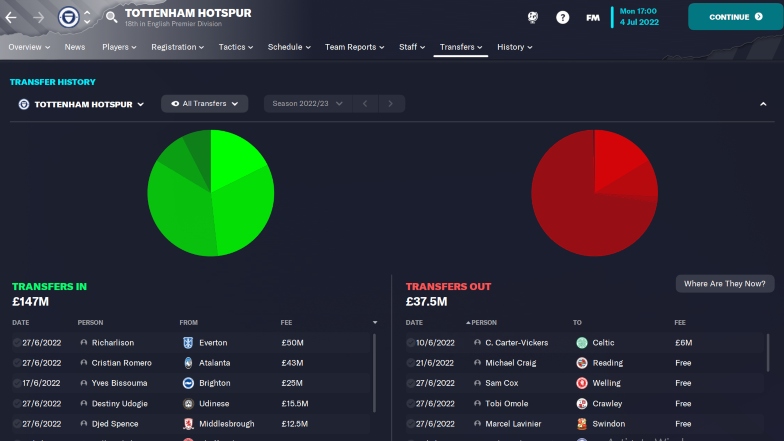
Task: Toggle the checkmark on Destiny Udogie's row
Action: pos(16,404)
